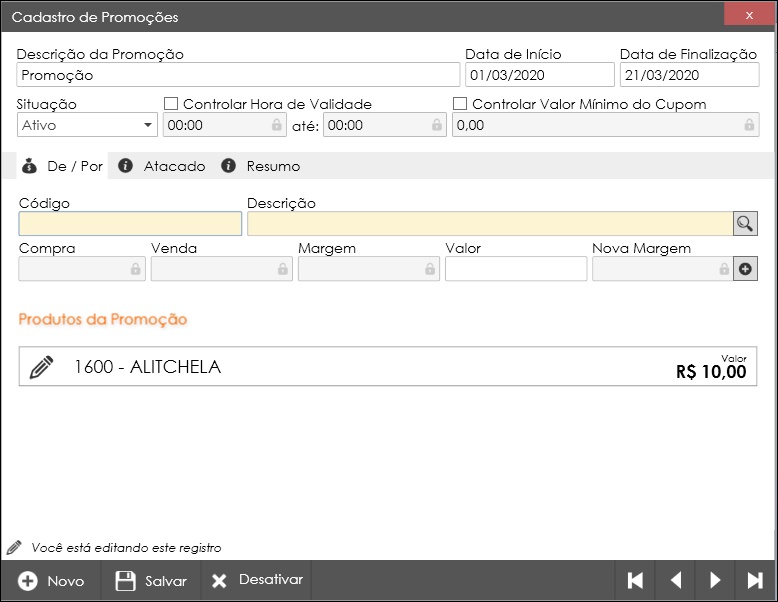Close the Cadastro de Promoções window
Viewport: 778px width, 602px height.
(749, 15)
